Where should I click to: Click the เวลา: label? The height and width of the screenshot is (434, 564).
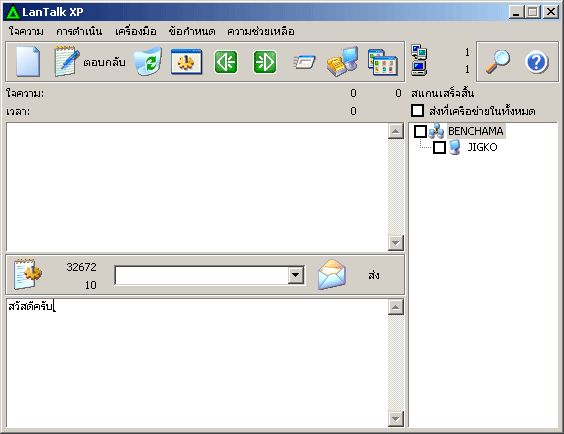coord(18,111)
